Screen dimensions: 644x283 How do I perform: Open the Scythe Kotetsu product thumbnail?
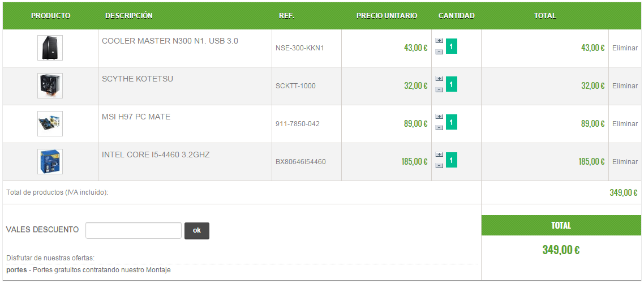tap(50, 85)
